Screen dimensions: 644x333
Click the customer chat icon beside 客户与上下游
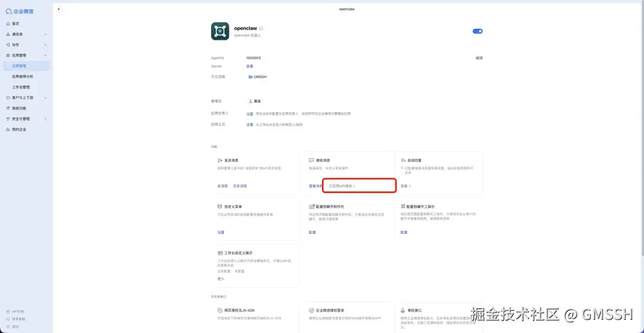(8, 98)
